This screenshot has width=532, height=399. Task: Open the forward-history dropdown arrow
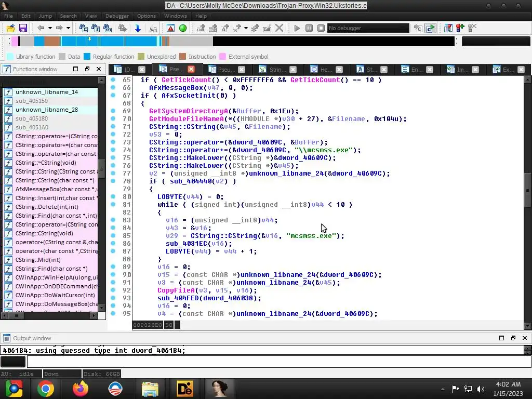(68, 28)
